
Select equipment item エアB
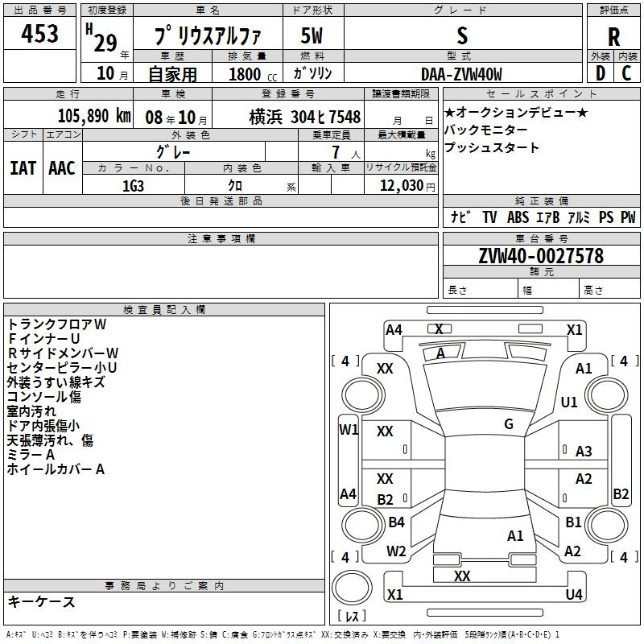[548, 217]
